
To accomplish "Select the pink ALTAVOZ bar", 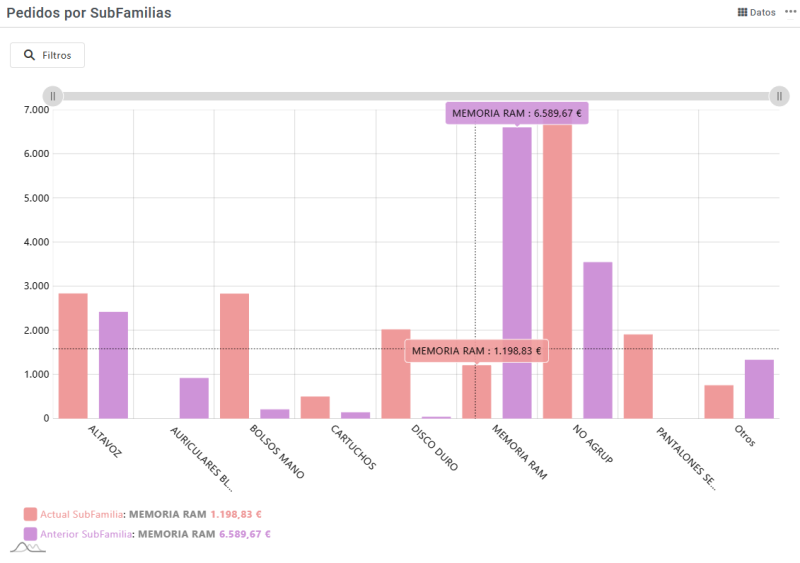I will point(73,356).
